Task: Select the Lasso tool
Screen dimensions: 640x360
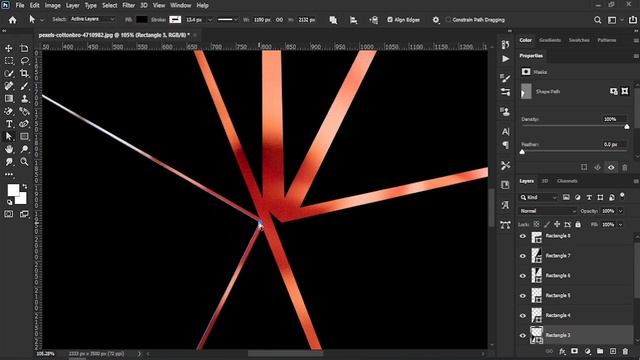Action: point(24,61)
